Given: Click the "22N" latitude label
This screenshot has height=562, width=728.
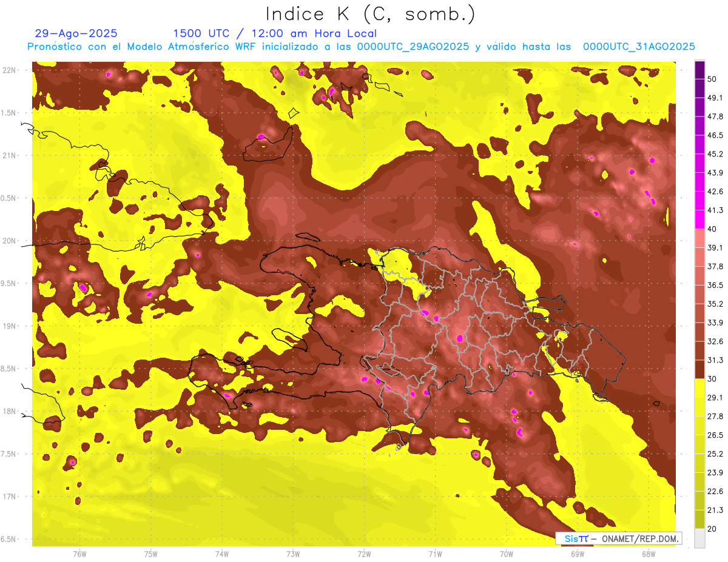Looking at the screenshot, I should pyautogui.click(x=10, y=70).
